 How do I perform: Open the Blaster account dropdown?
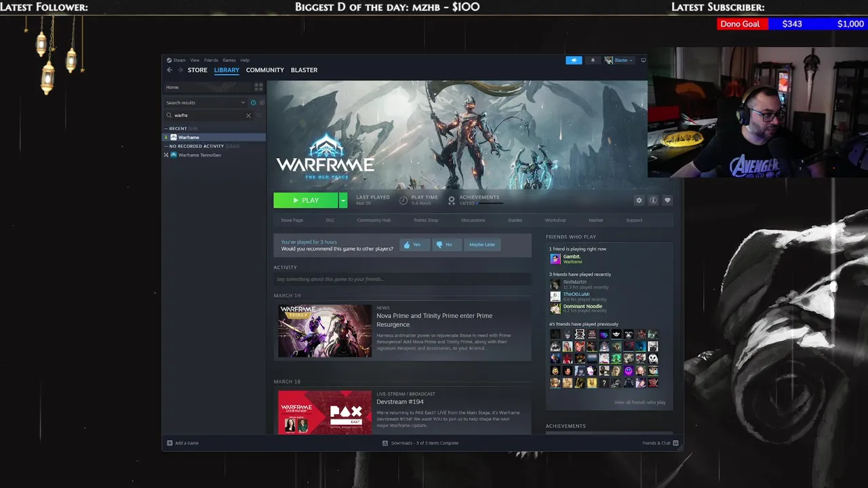pyautogui.click(x=619, y=60)
